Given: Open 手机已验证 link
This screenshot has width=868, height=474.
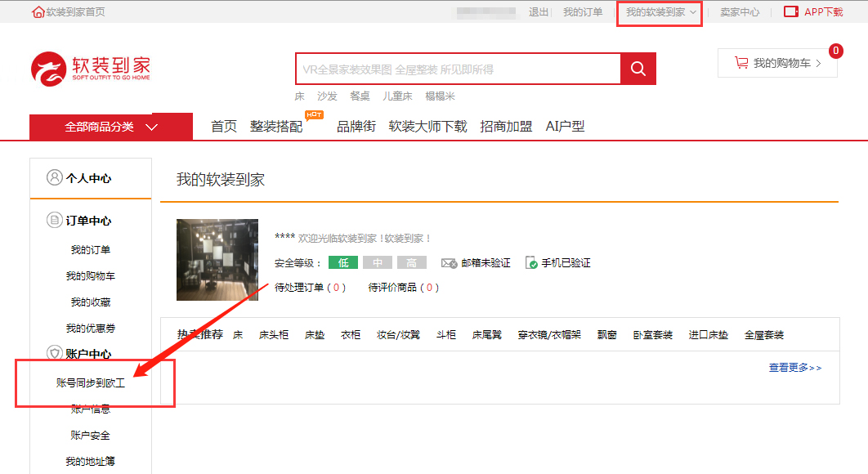Looking at the screenshot, I should (566, 263).
